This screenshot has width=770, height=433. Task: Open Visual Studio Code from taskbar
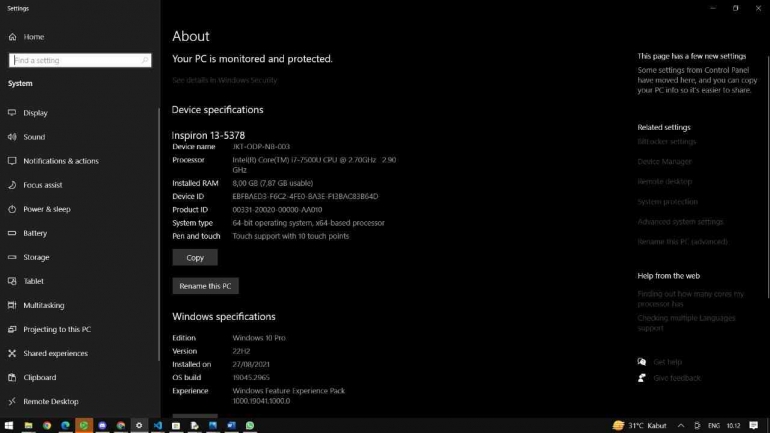pos(158,425)
